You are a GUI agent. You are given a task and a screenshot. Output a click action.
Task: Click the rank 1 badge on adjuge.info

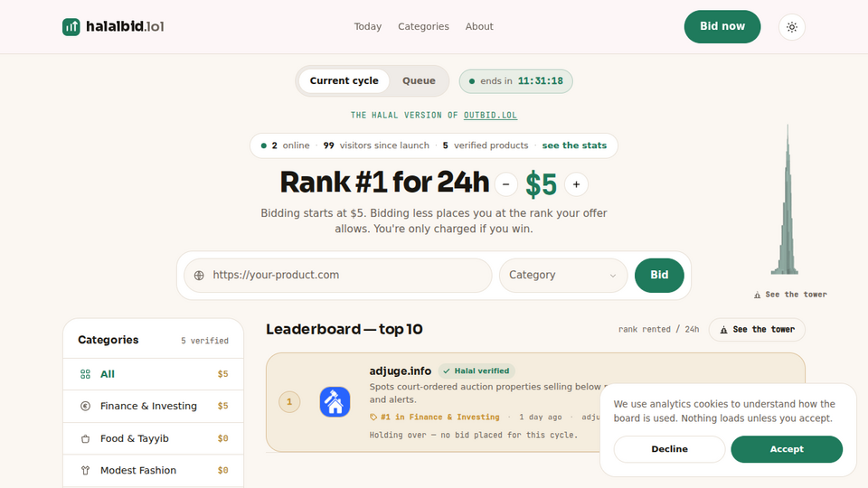point(289,401)
